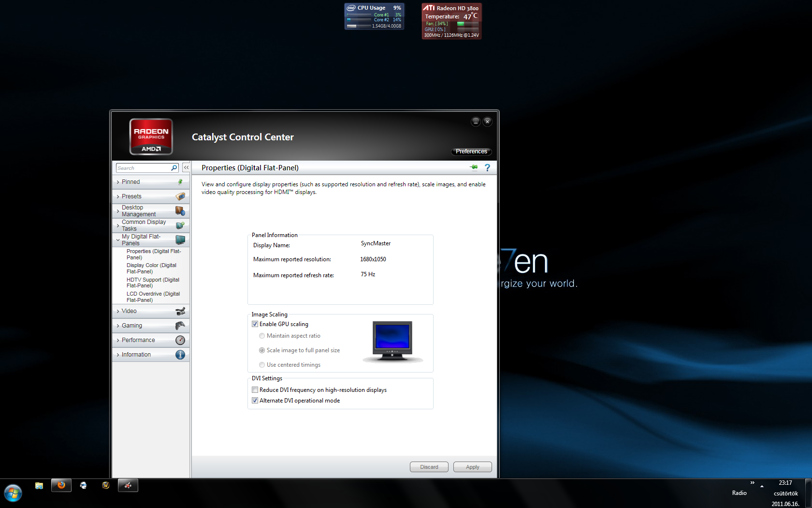Switch to Firefox in the taskbar
The height and width of the screenshot is (508, 812).
(61, 485)
